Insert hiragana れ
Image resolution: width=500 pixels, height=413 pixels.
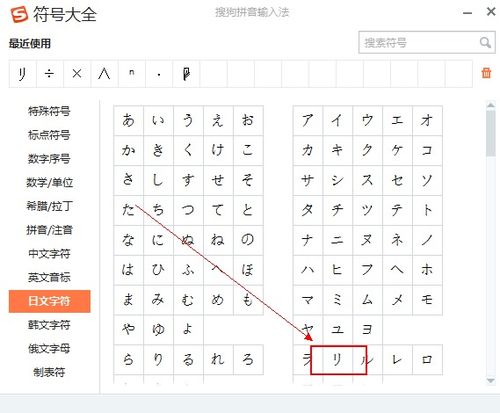[218, 359]
